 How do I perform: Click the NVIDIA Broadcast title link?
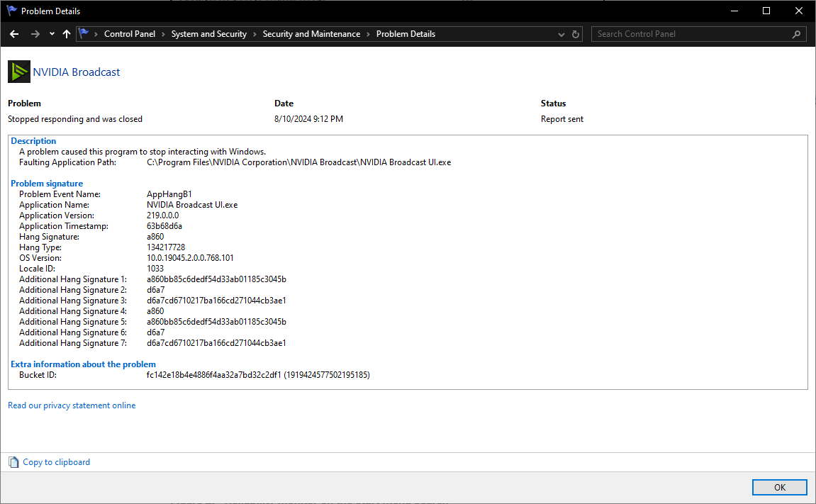(77, 72)
